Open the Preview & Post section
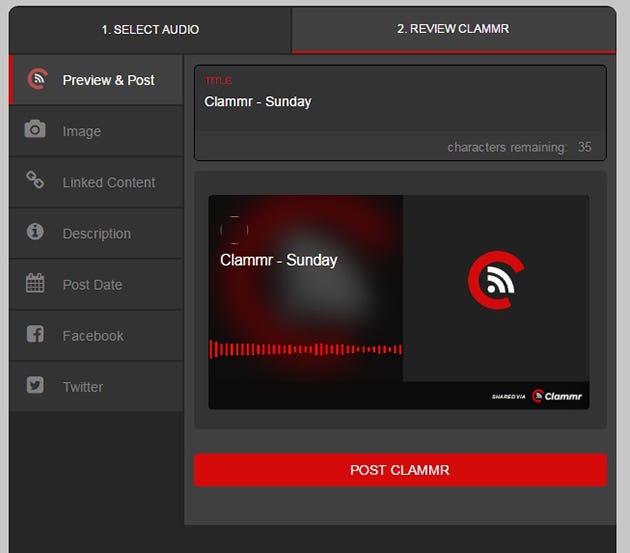Screen dimensions: 630x553 96,80
